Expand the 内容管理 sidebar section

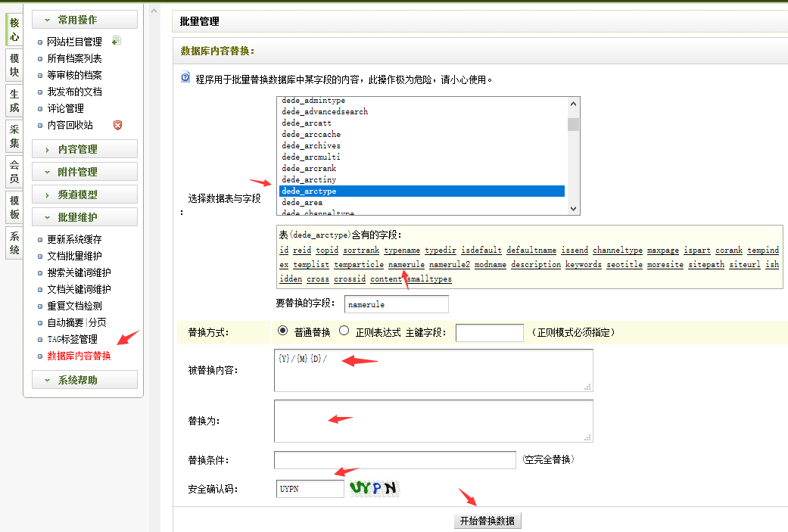84,149
